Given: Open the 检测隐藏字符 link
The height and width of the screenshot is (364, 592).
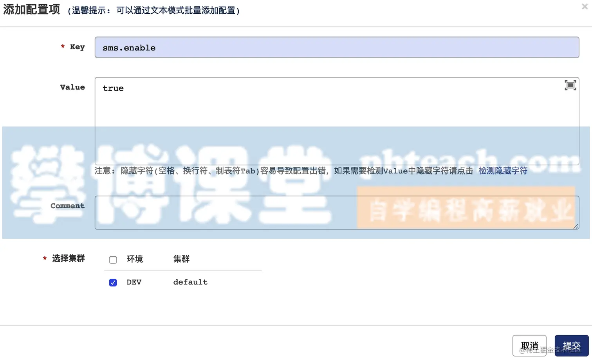Looking at the screenshot, I should (503, 171).
